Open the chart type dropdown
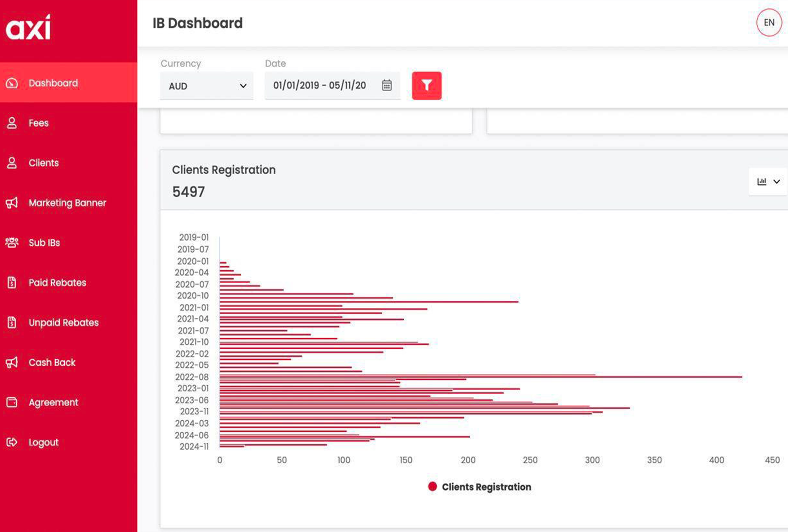This screenshot has width=788, height=532. [x=768, y=181]
